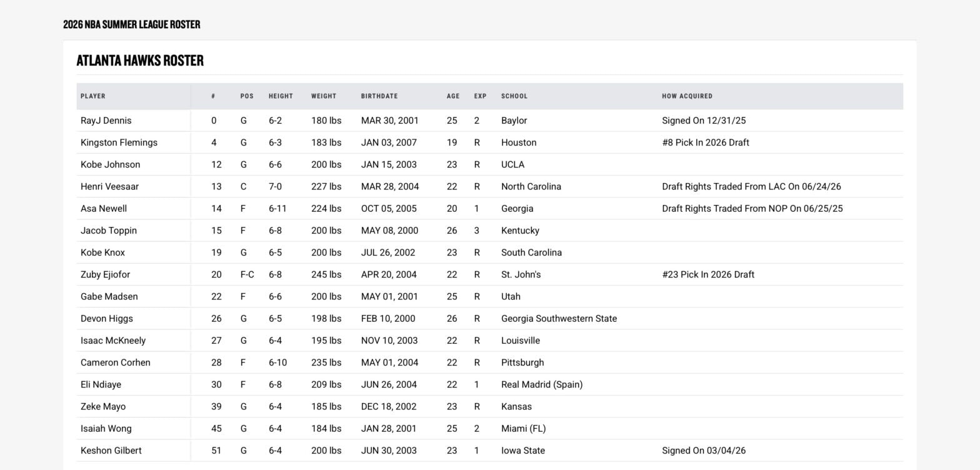Select Gabe Madsen name cell
Viewport: 980px width, 470px height.
point(109,296)
